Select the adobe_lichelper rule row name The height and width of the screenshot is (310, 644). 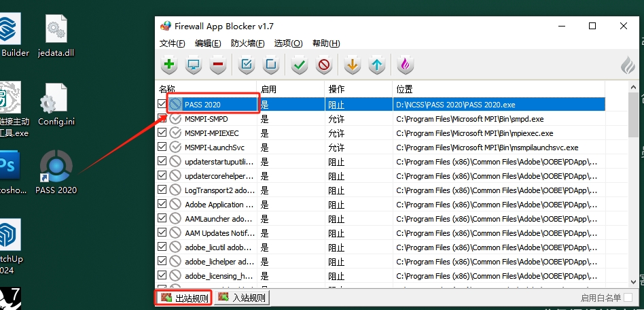click(219, 262)
